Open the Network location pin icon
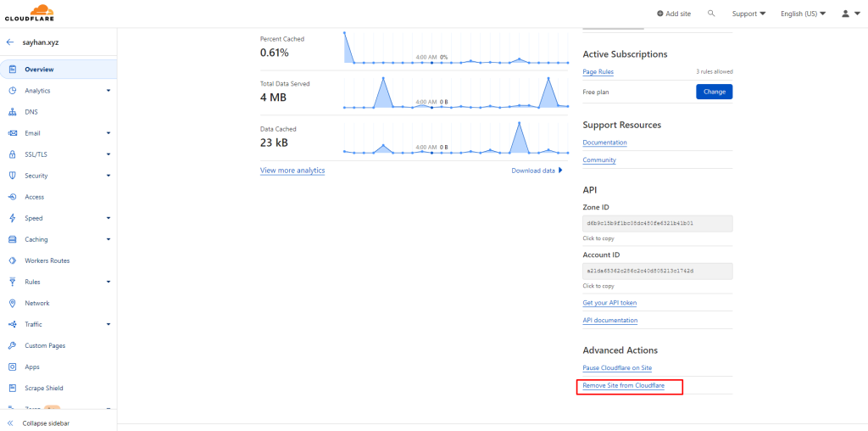Screen dimensions: 868x431 coord(13,303)
